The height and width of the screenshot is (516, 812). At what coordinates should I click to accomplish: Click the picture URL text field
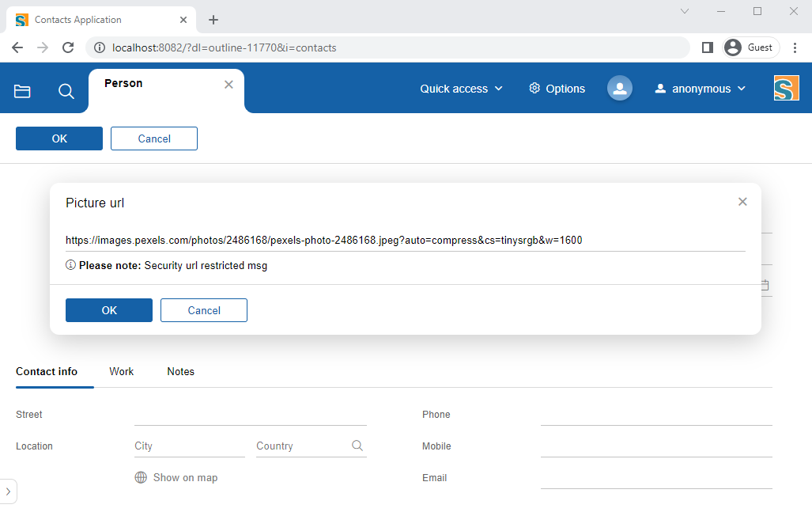(405, 240)
